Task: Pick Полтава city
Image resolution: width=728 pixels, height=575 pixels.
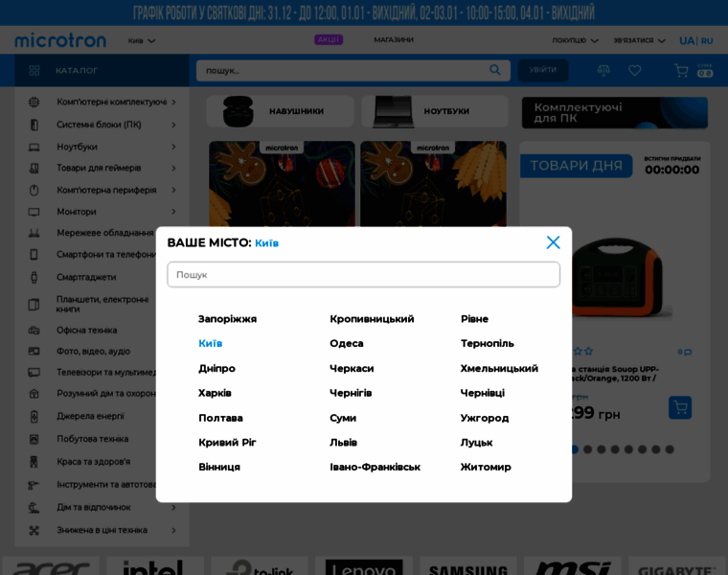Action: coord(220,418)
